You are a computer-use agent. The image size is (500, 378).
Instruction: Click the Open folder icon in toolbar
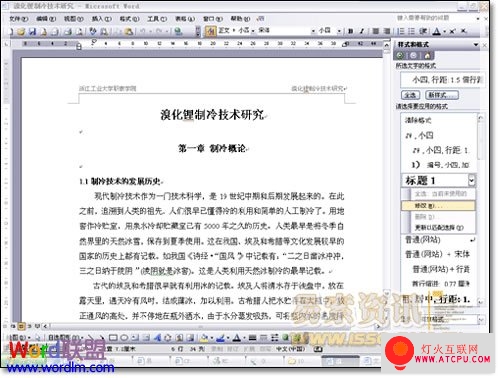coord(21,32)
